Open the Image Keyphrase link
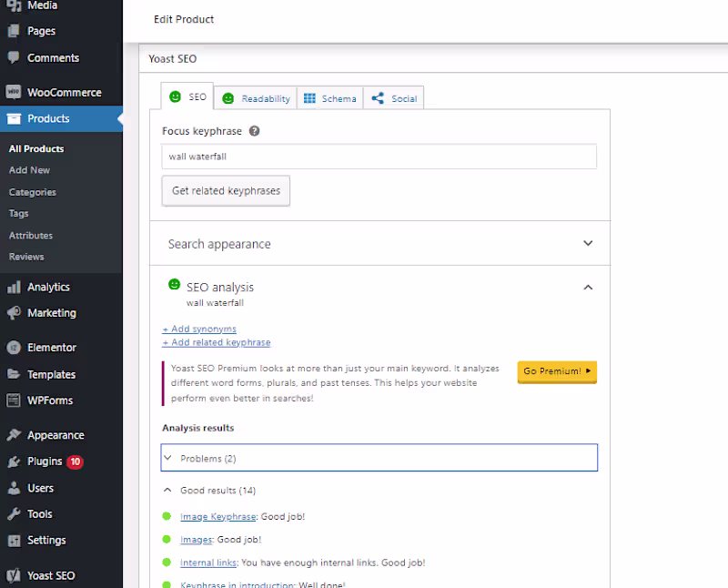The width and height of the screenshot is (728, 588). pos(217,516)
